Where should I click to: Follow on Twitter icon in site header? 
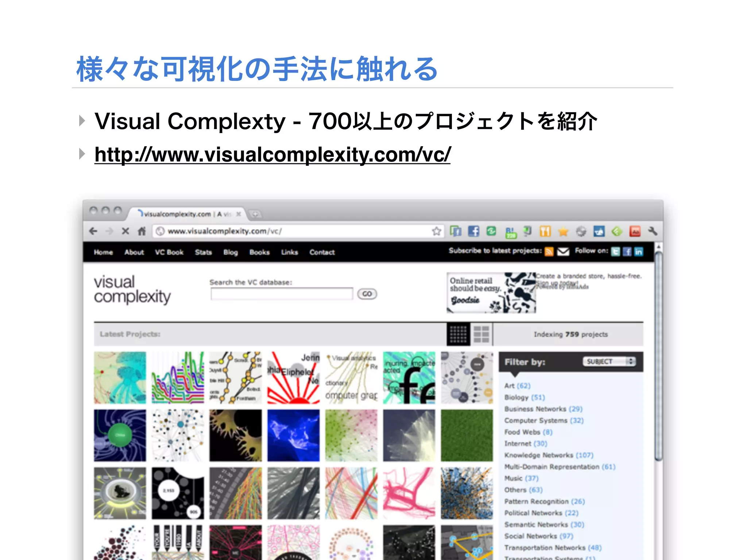point(615,252)
